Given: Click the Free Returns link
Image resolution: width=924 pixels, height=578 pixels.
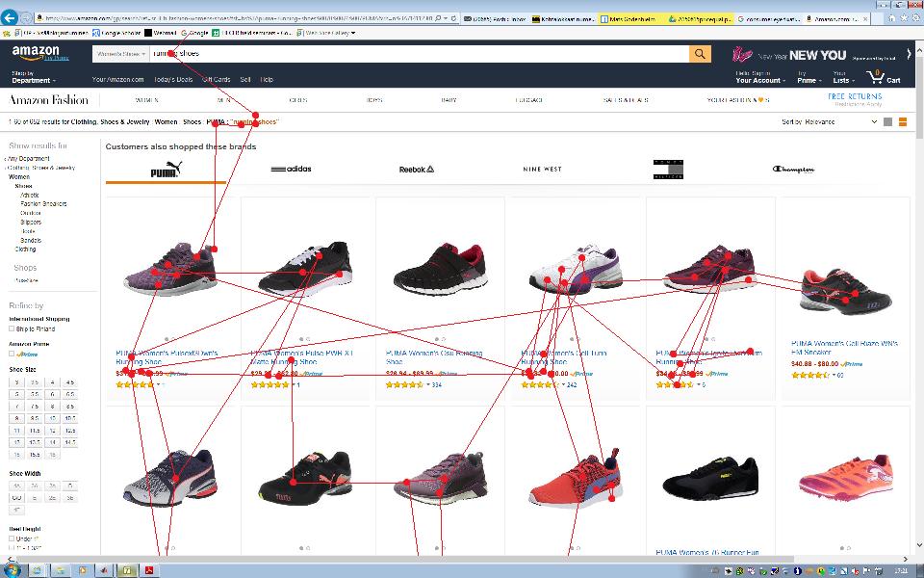Looking at the screenshot, I should pos(855,96).
